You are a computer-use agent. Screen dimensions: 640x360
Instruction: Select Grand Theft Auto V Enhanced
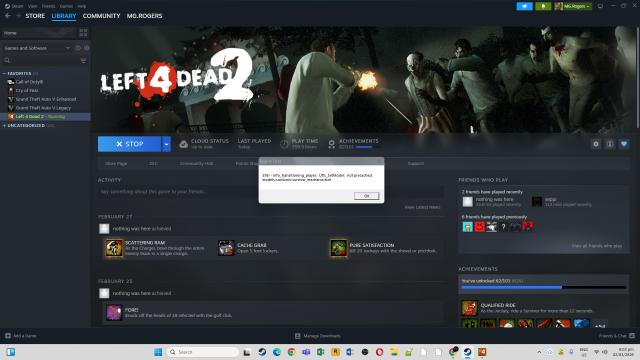pyautogui.click(x=45, y=99)
